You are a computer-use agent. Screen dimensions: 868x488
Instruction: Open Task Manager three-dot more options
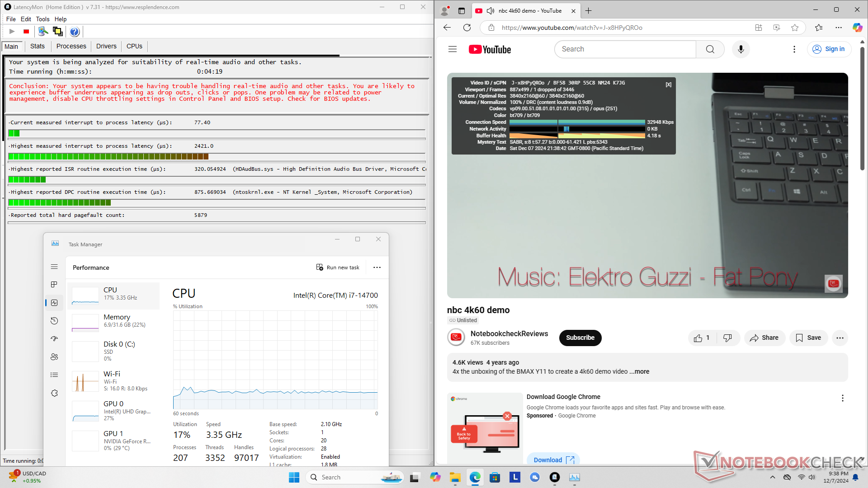pyautogui.click(x=377, y=267)
